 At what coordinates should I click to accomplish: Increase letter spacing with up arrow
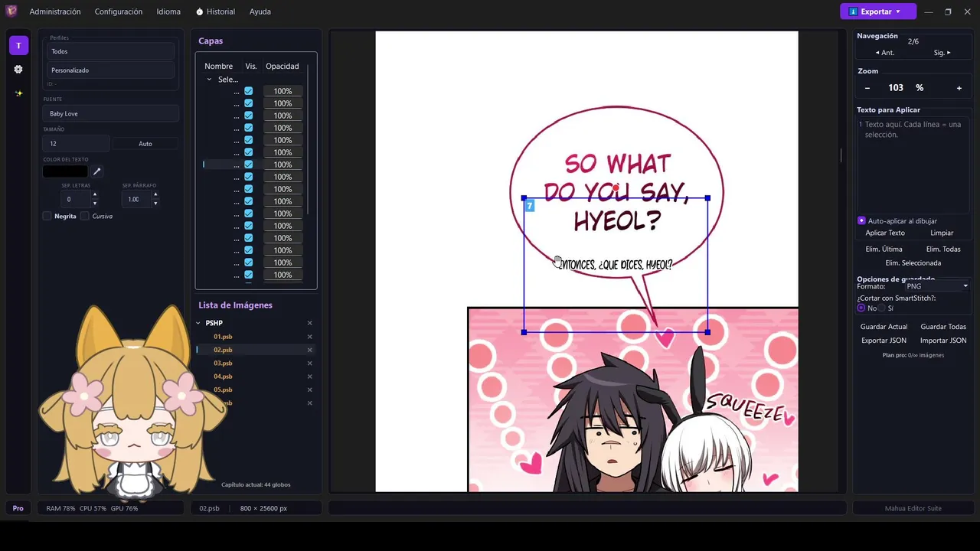click(95, 194)
